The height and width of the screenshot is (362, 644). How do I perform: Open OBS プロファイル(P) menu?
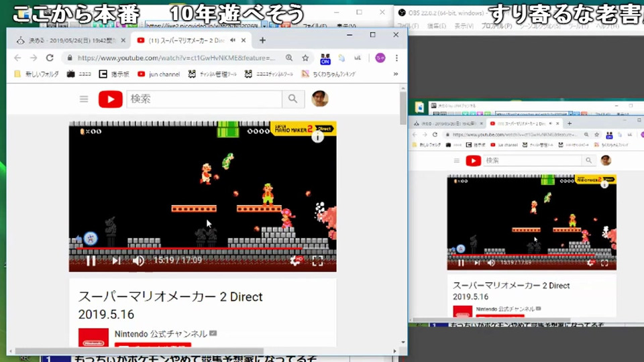[x=496, y=26]
